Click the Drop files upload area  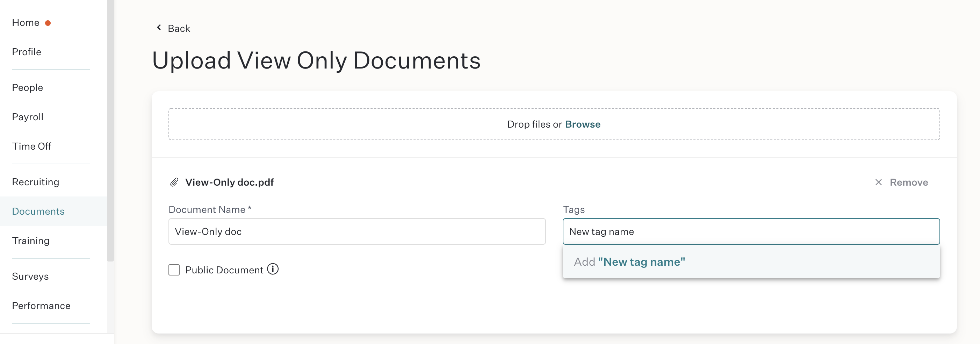554,124
